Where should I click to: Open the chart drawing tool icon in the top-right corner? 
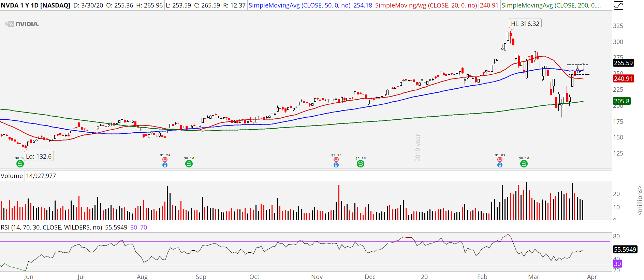click(618, 5)
